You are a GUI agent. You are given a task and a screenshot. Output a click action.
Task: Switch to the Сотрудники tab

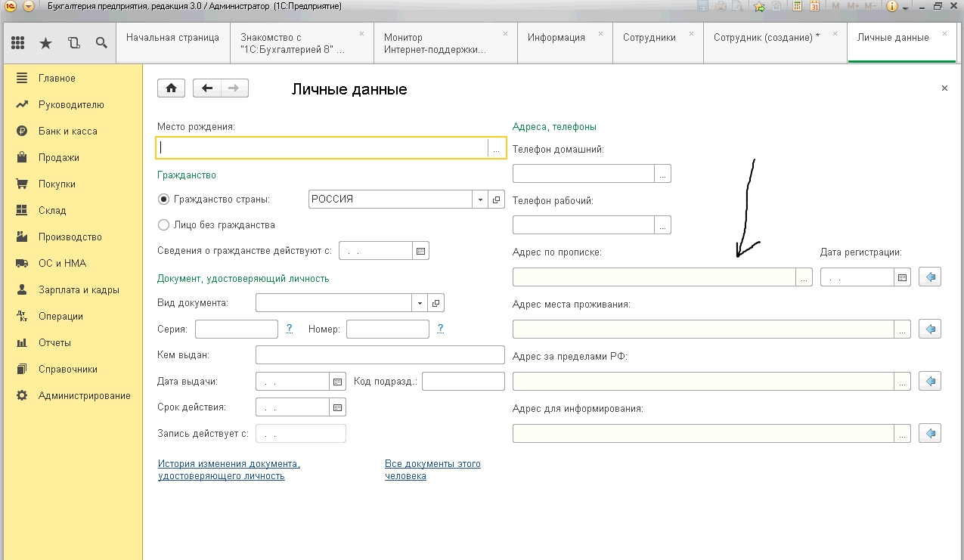pos(649,37)
